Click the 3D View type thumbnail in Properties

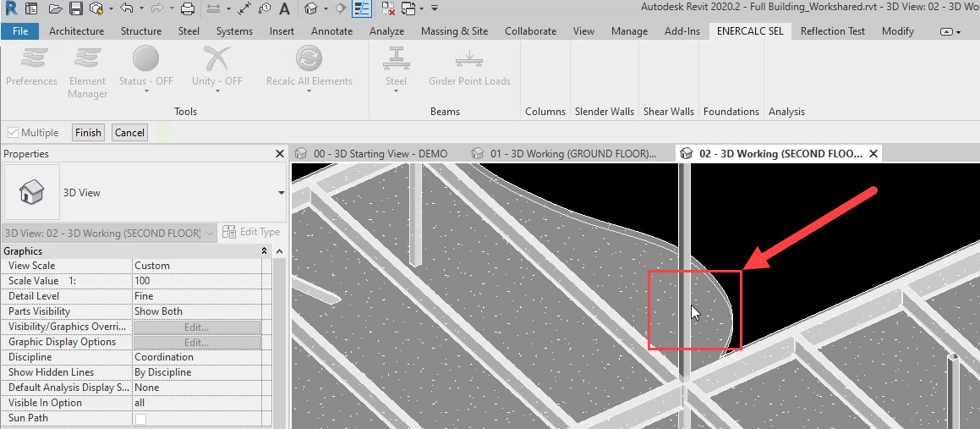(x=32, y=193)
